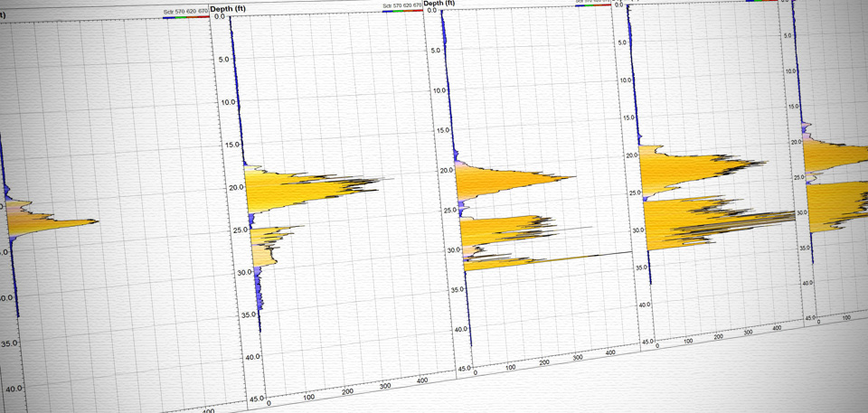
Task: Click the 10.0 depth tick on the second chart
Action: [227, 102]
